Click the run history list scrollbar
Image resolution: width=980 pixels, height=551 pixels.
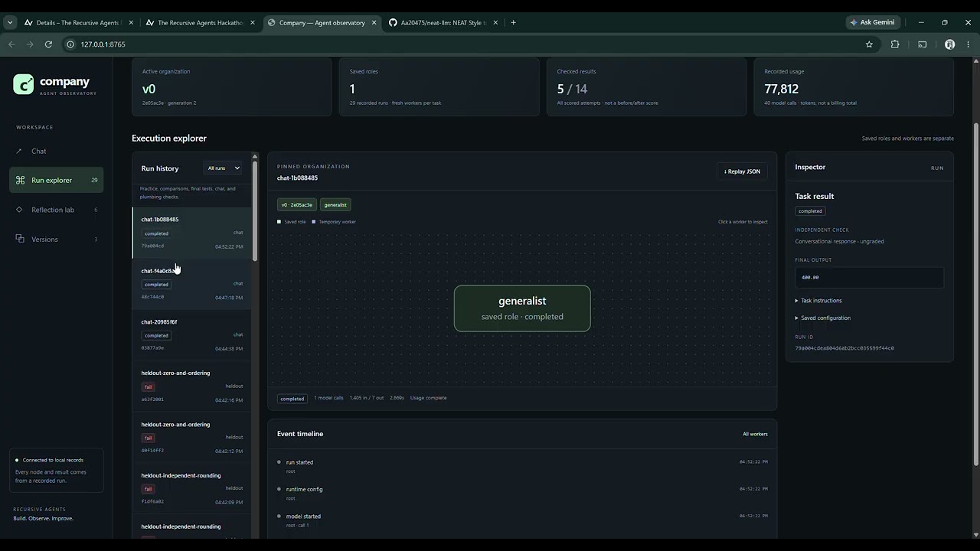[x=255, y=210]
